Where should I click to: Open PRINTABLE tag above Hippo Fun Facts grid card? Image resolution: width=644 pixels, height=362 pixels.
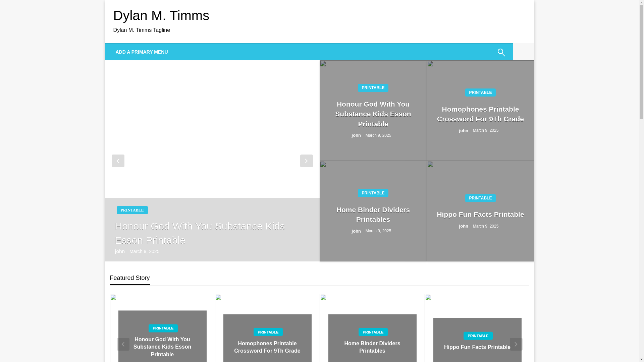tap(480, 198)
